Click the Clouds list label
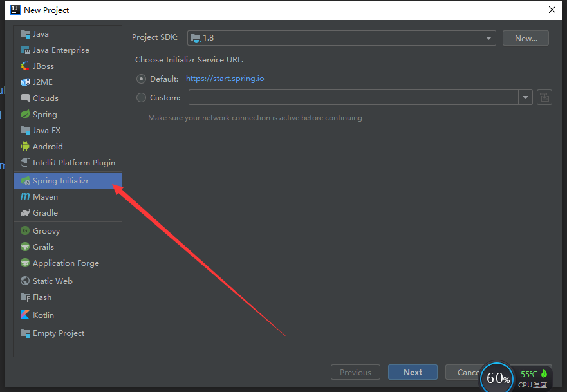Image resolution: width=567 pixels, height=392 pixels. coord(46,98)
